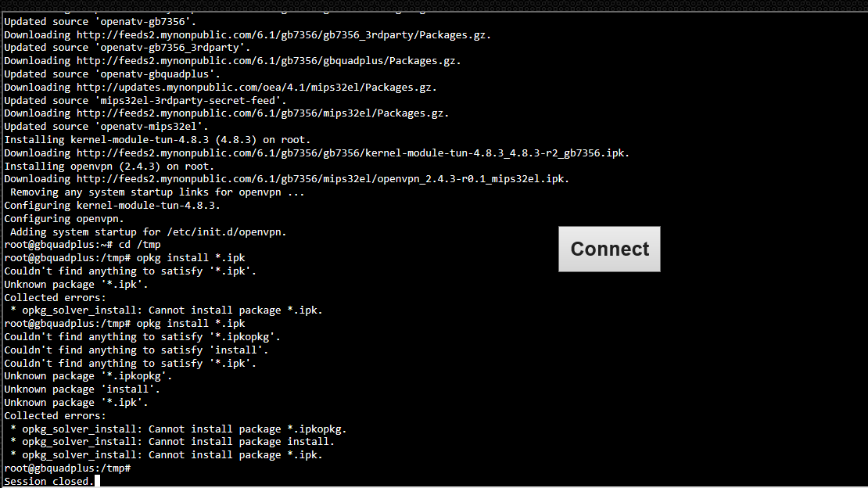This screenshot has height=488, width=868.
Task: Click the last empty 'root@gbquadplus:/tmp#' prompt
Action: (67, 468)
